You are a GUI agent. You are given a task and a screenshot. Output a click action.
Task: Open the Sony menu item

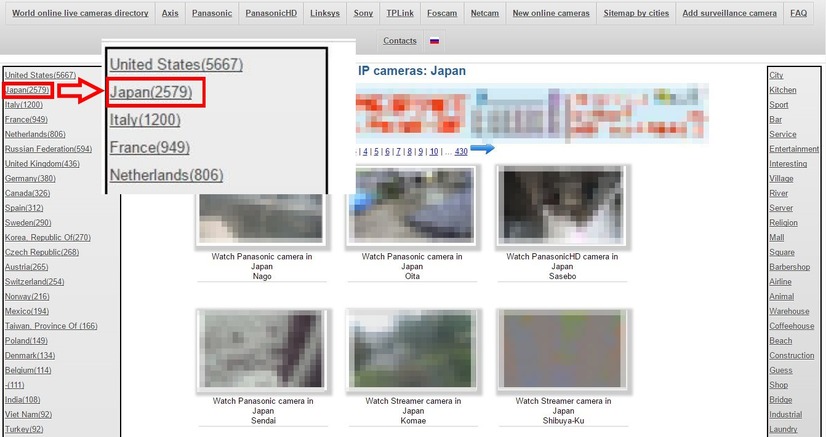click(363, 13)
